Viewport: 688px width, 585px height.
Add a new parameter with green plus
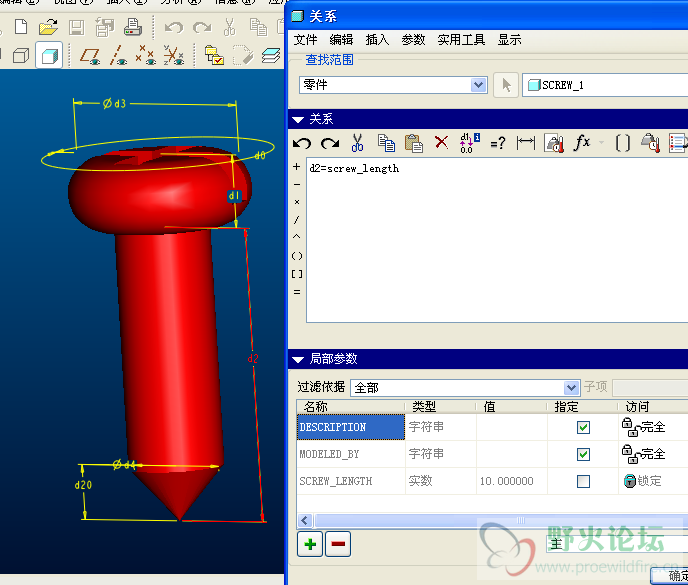coord(310,544)
